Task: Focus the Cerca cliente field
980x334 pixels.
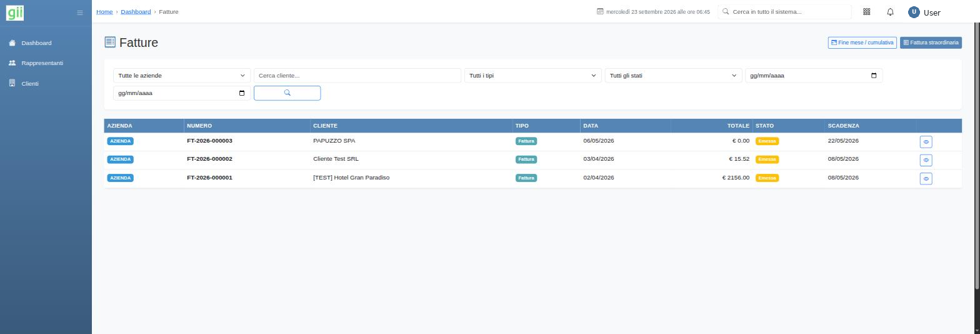Action: click(357, 76)
